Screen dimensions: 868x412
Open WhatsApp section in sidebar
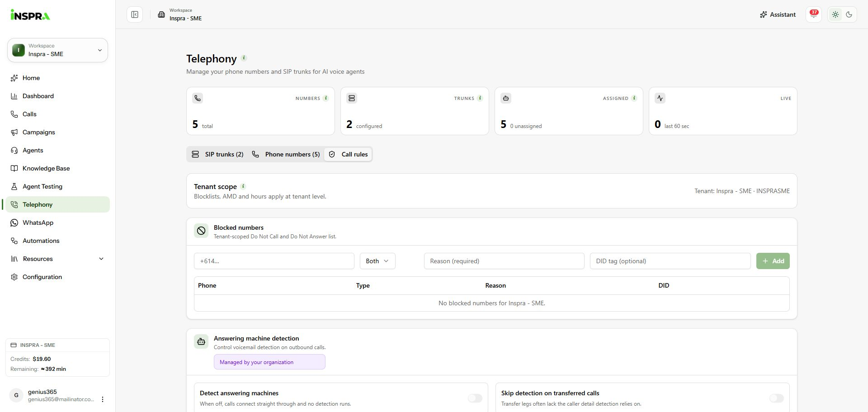pos(57,223)
